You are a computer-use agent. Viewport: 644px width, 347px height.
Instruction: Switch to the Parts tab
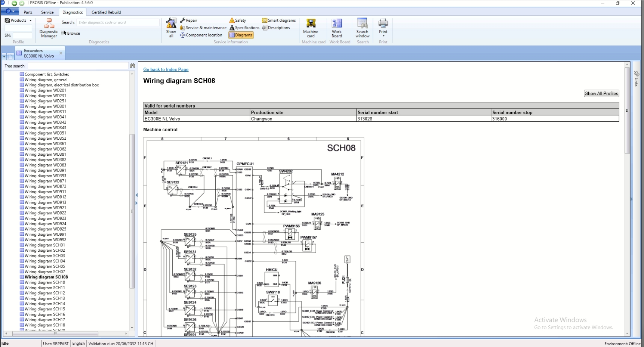28,12
